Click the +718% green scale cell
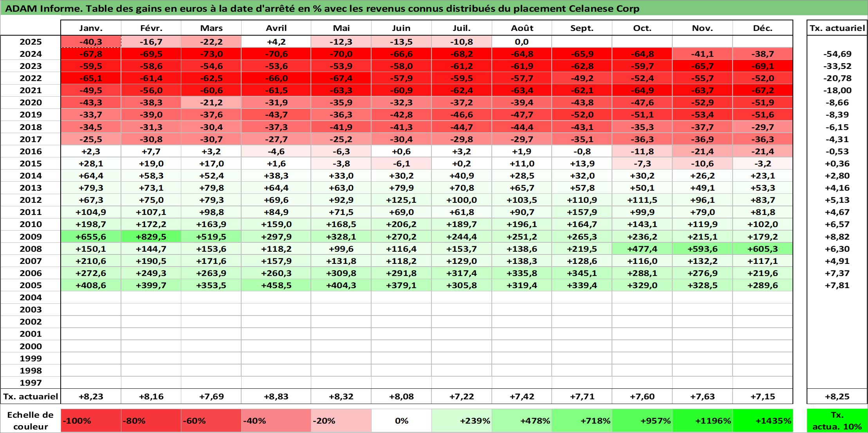The width and height of the screenshot is (868, 433). tap(582, 420)
